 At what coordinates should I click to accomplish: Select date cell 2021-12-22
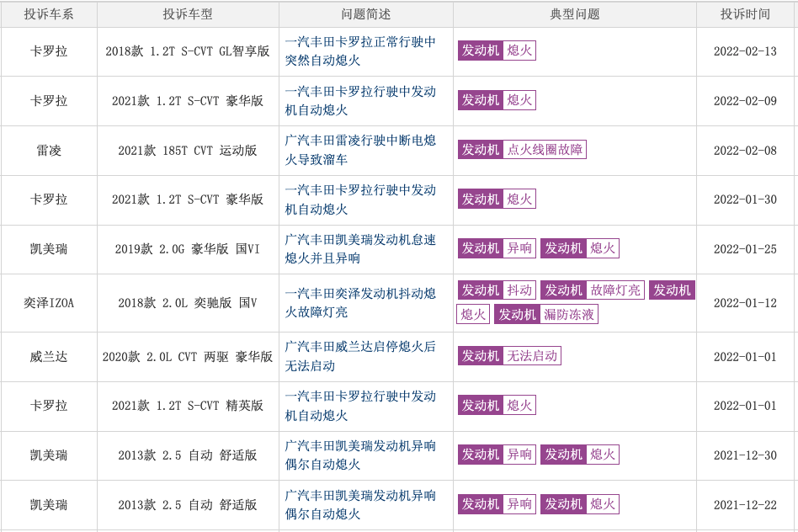click(745, 505)
